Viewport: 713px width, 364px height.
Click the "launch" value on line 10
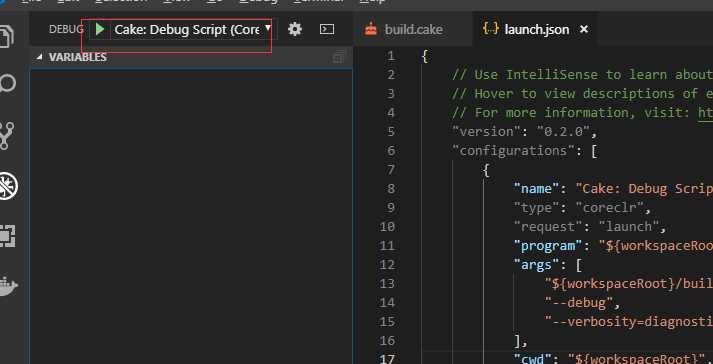628,227
